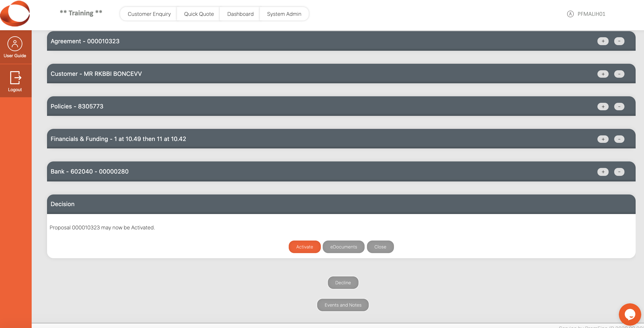Click the user profile icon top right
This screenshot has width=644, height=328.
click(x=570, y=14)
